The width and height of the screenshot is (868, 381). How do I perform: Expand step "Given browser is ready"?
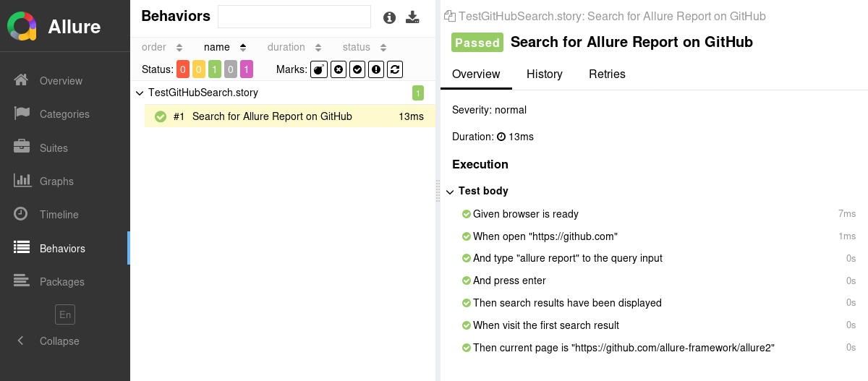(658, 214)
